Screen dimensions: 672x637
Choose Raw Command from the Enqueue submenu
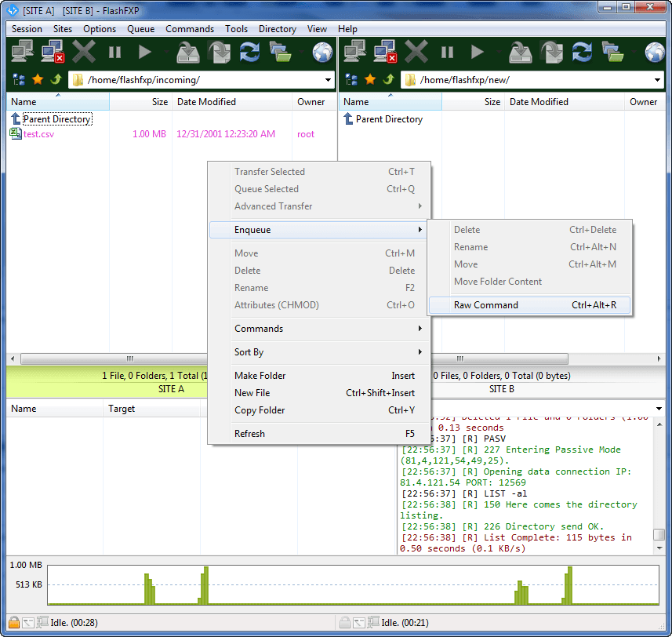tap(530, 305)
